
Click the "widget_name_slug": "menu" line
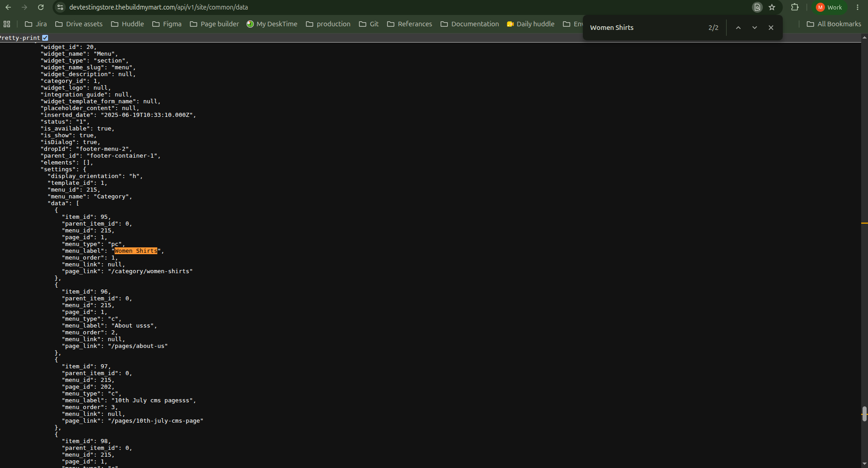[x=88, y=68]
